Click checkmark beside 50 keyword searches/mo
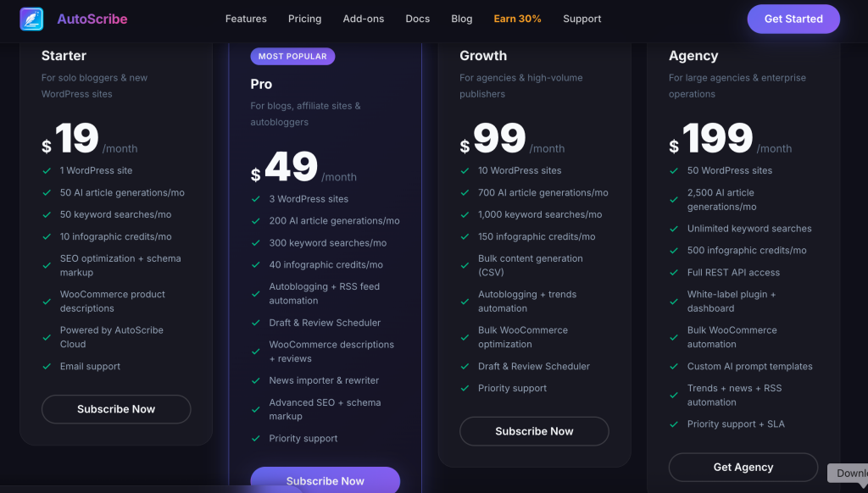Screen dimensions: 868x493 47,214
